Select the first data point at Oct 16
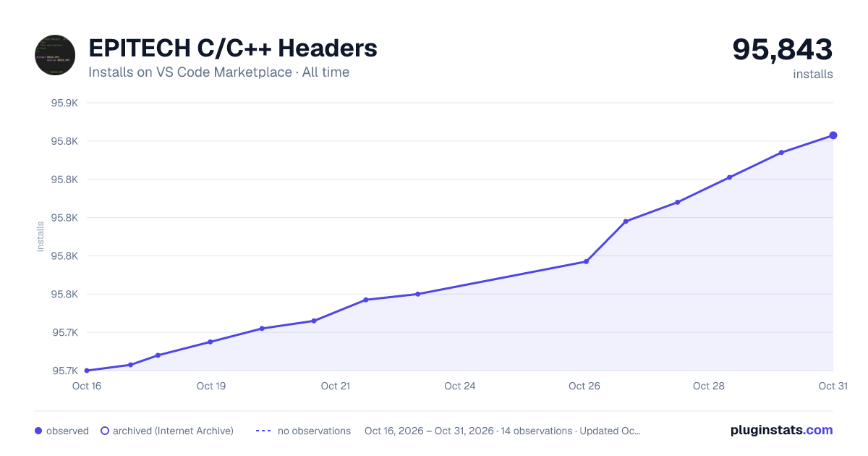 click(x=87, y=371)
